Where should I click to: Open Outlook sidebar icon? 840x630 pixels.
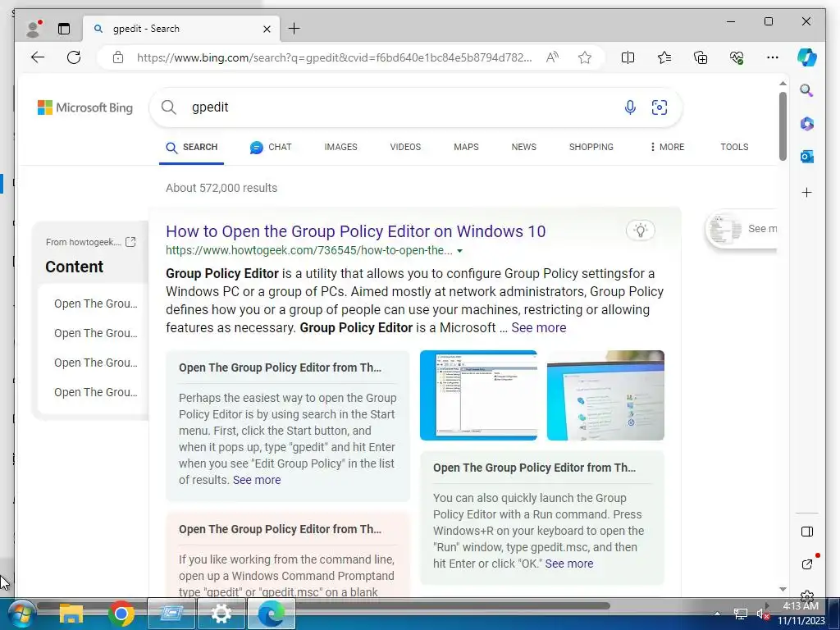(x=807, y=157)
